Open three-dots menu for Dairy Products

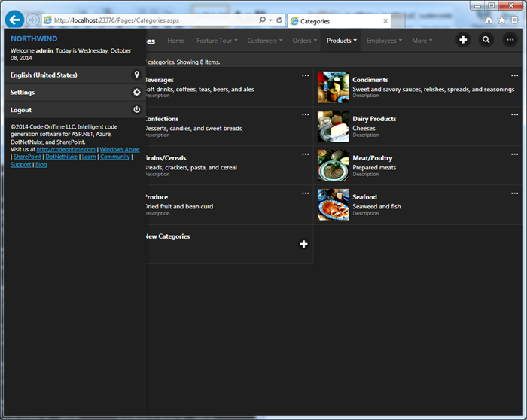[514, 114]
